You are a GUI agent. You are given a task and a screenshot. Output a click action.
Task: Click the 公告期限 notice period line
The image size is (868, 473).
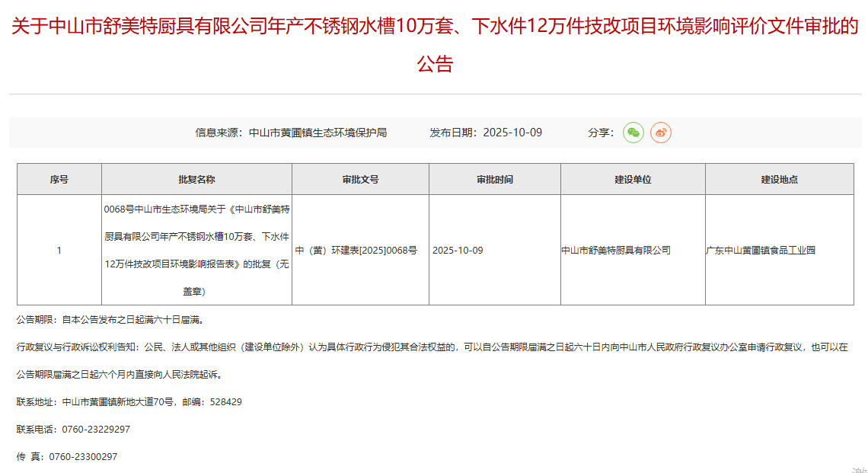[110, 320]
